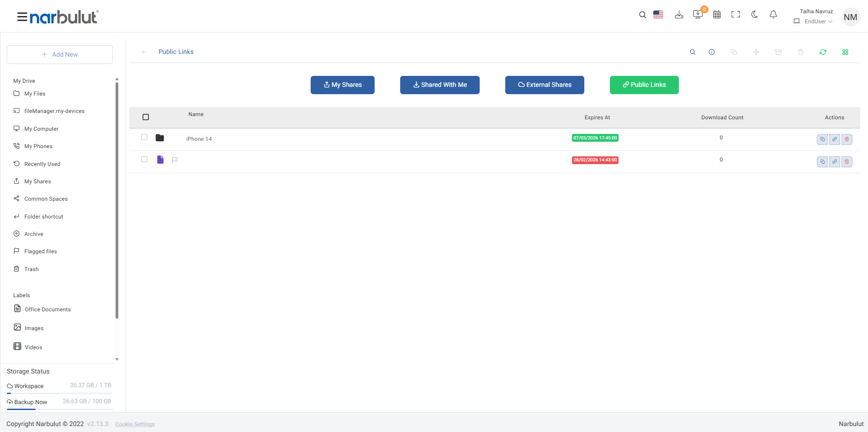Copy the iPhone 14 link

point(822,139)
